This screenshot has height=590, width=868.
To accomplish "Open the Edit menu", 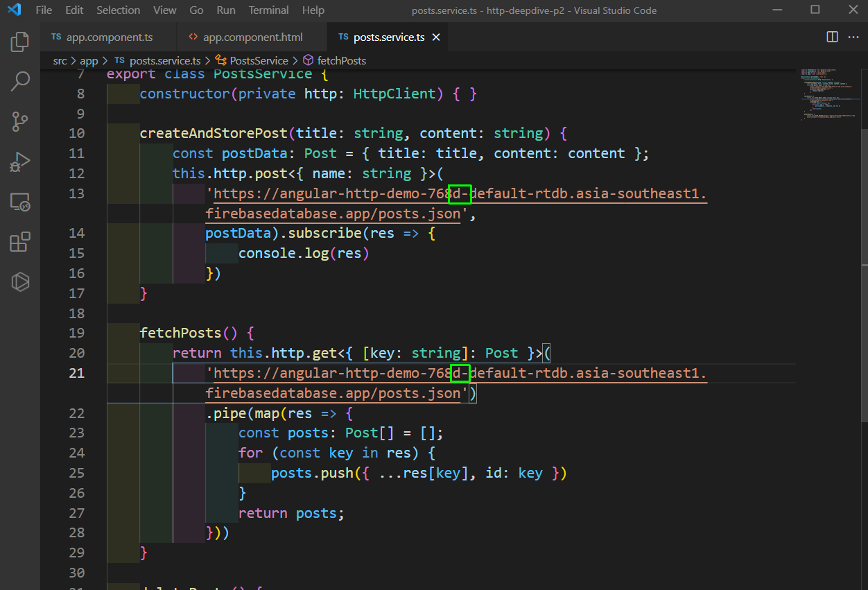I will [x=74, y=10].
